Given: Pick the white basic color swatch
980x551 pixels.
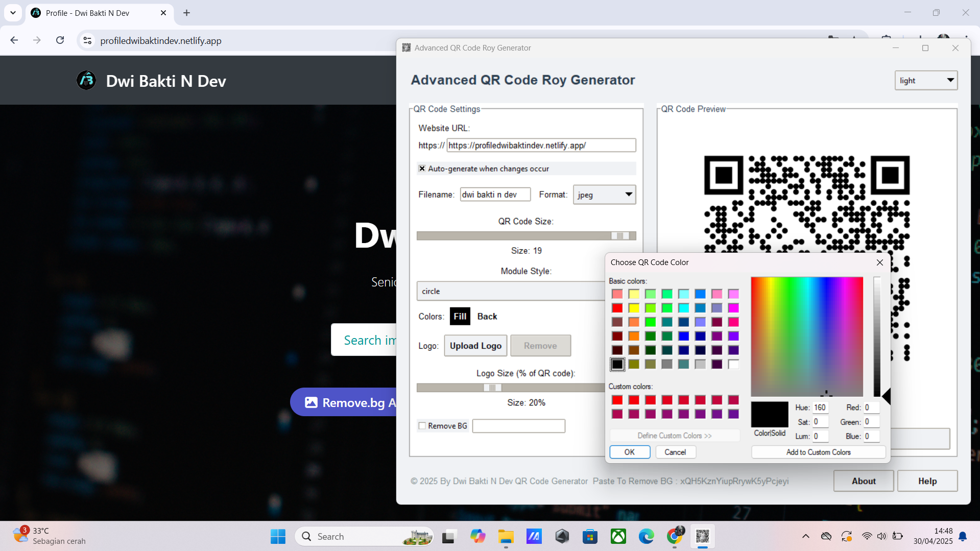Looking at the screenshot, I should 733,364.
